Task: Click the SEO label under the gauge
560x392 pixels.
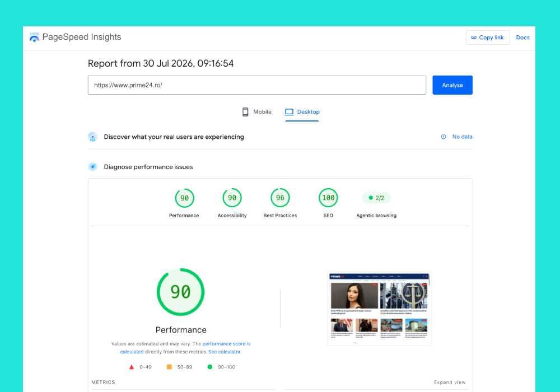Action: click(x=328, y=216)
